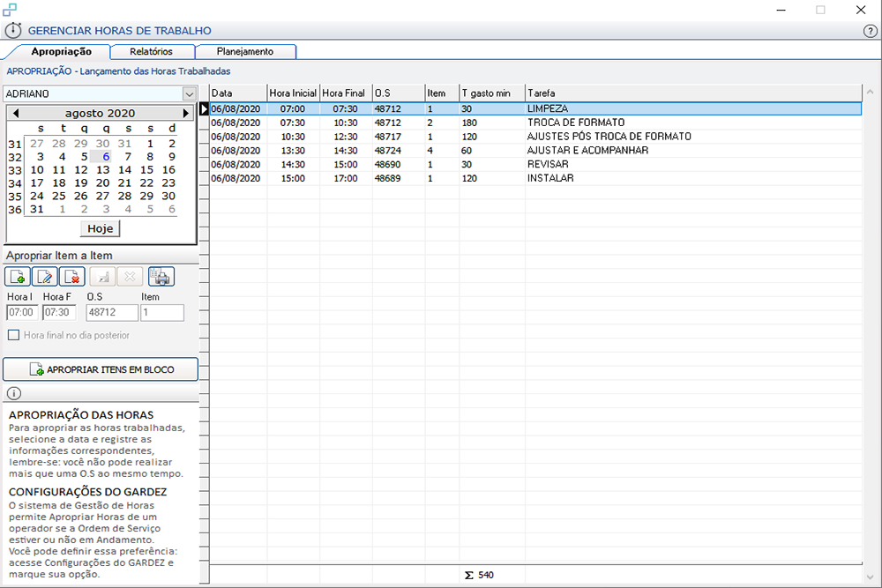
Task: Maximize the application window
Action: pos(820,10)
